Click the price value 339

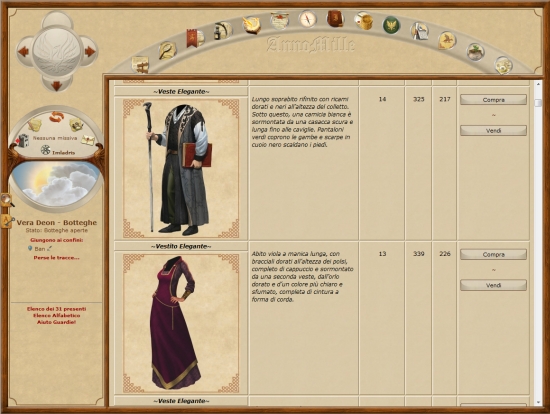click(x=418, y=254)
